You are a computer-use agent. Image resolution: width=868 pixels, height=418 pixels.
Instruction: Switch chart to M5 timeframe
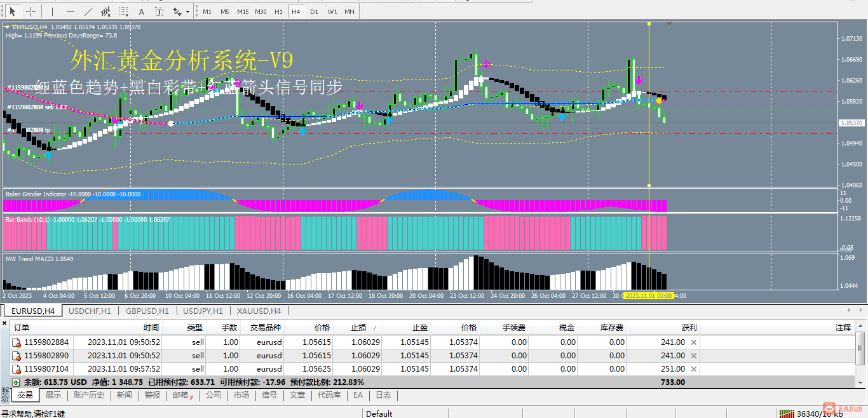pyautogui.click(x=225, y=11)
